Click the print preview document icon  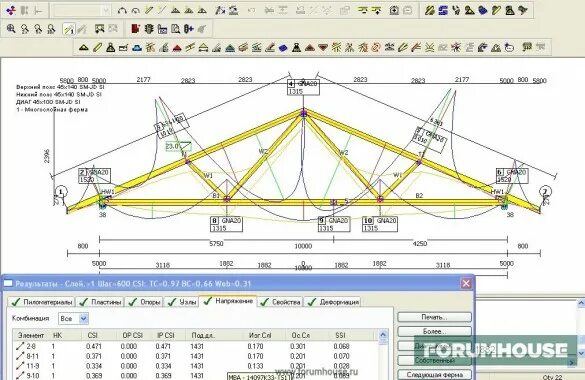pos(175,29)
